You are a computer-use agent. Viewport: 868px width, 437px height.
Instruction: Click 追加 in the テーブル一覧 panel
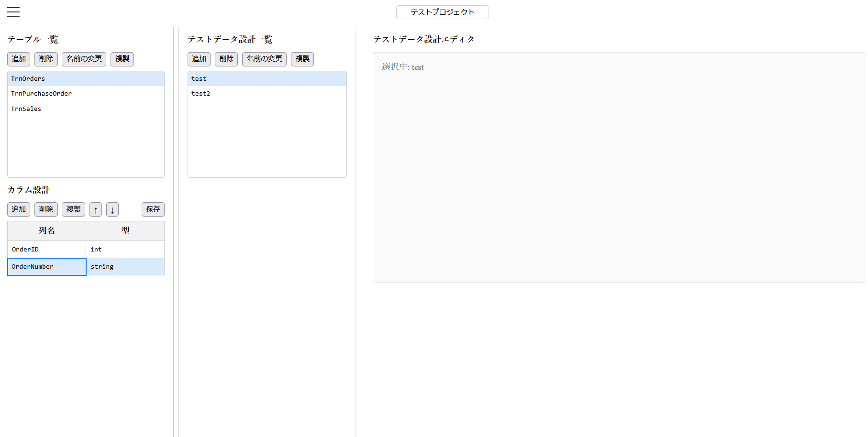[18, 59]
